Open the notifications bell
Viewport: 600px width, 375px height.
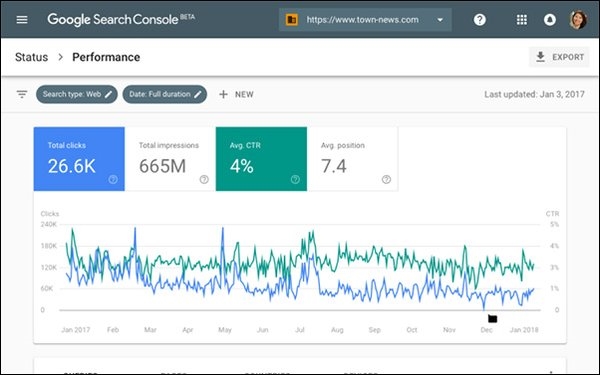(x=549, y=20)
